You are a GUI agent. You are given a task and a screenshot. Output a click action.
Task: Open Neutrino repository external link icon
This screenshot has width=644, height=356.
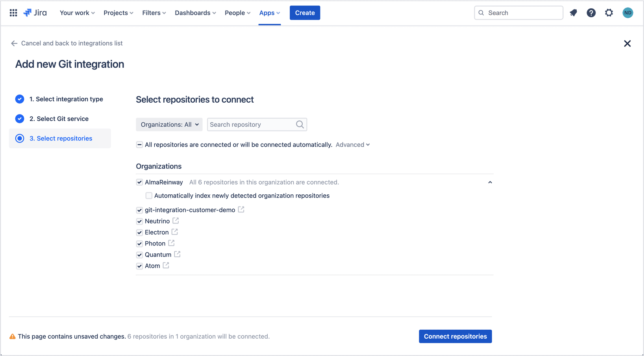click(176, 221)
